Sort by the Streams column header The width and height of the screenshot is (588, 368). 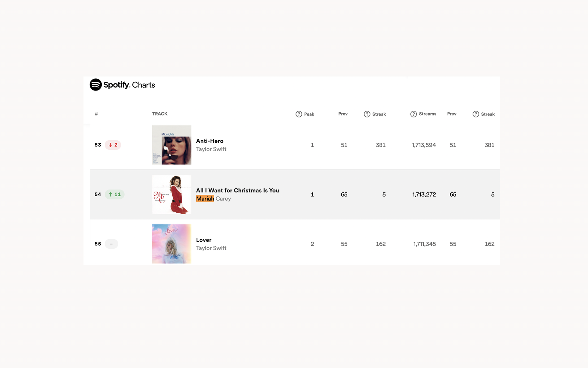(428, 114)
